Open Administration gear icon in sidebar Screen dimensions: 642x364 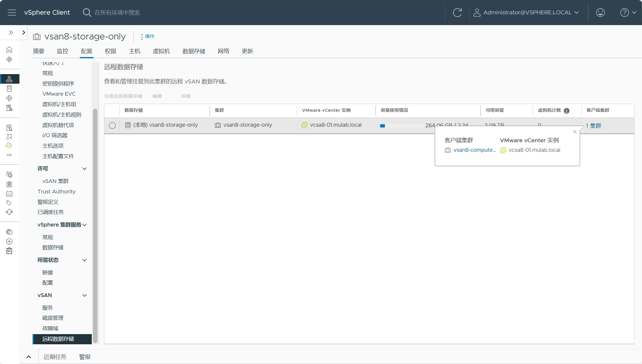[9, 175]
